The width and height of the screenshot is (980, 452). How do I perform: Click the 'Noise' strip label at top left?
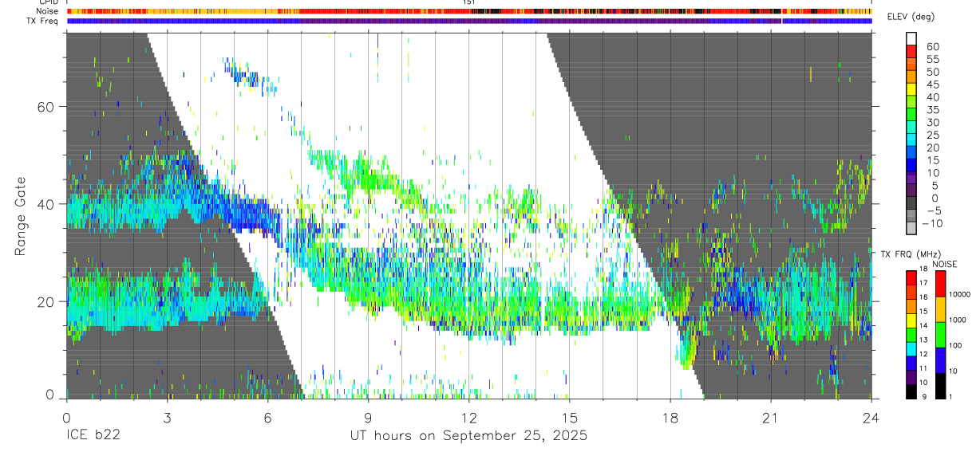click(48, 11)
